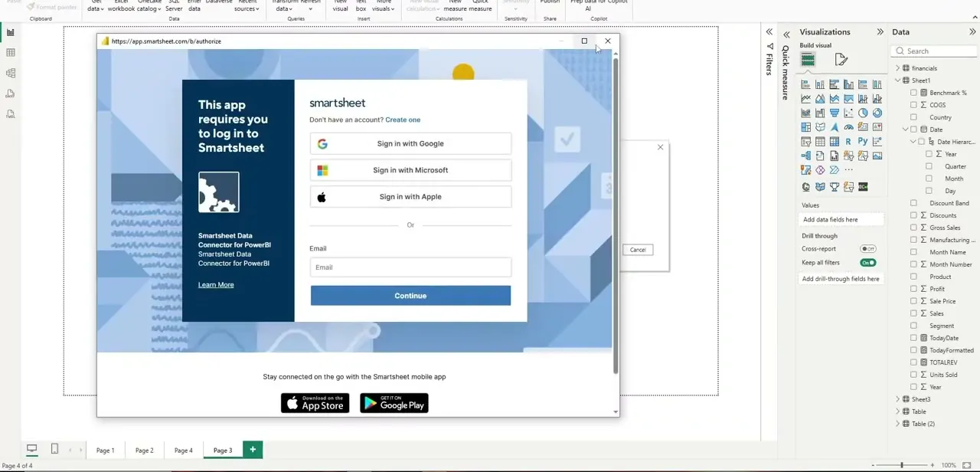Collapse the Date field node
Image resolution: width=980 pixels, height=472 pixels.
905,129
